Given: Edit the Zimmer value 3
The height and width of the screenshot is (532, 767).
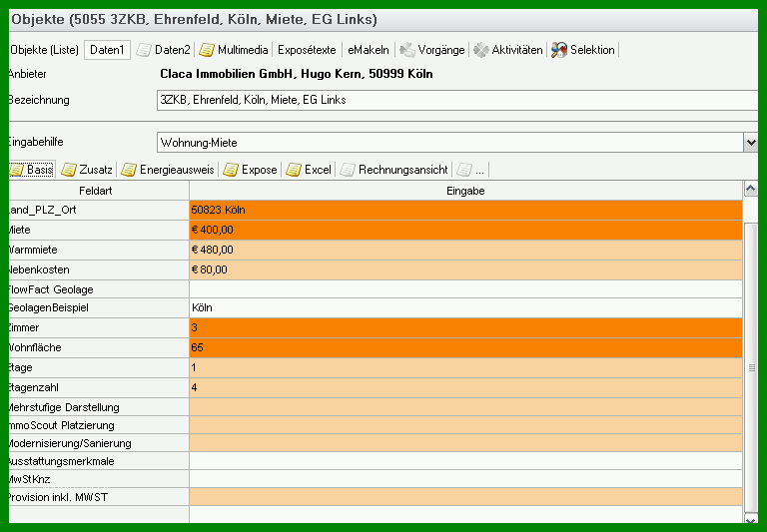Looking at the screenshot, I should pos(465,327).
